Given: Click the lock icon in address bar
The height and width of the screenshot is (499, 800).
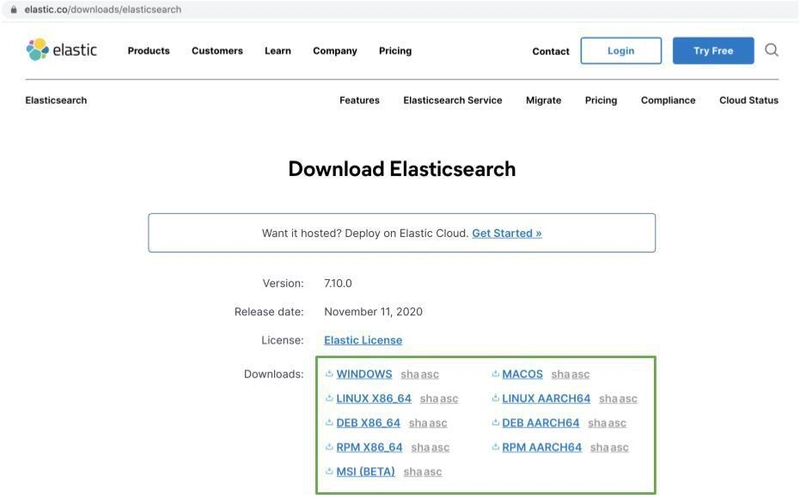Looking at the screenshot, I should point(13,9).
